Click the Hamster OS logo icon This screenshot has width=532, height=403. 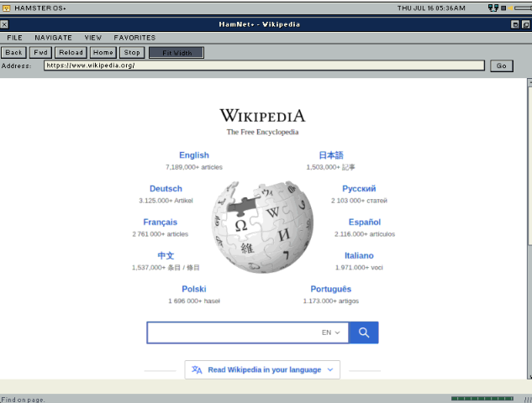(6, 8)
